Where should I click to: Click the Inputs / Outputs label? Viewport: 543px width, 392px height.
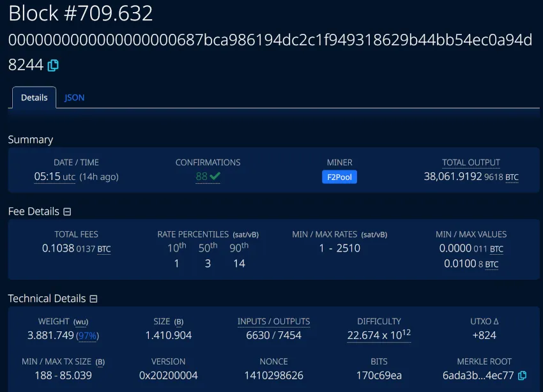(x=273, y=321)
